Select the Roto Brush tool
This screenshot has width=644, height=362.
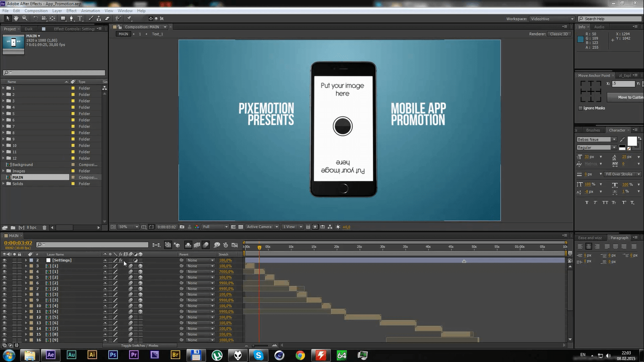tap(118, 18)
